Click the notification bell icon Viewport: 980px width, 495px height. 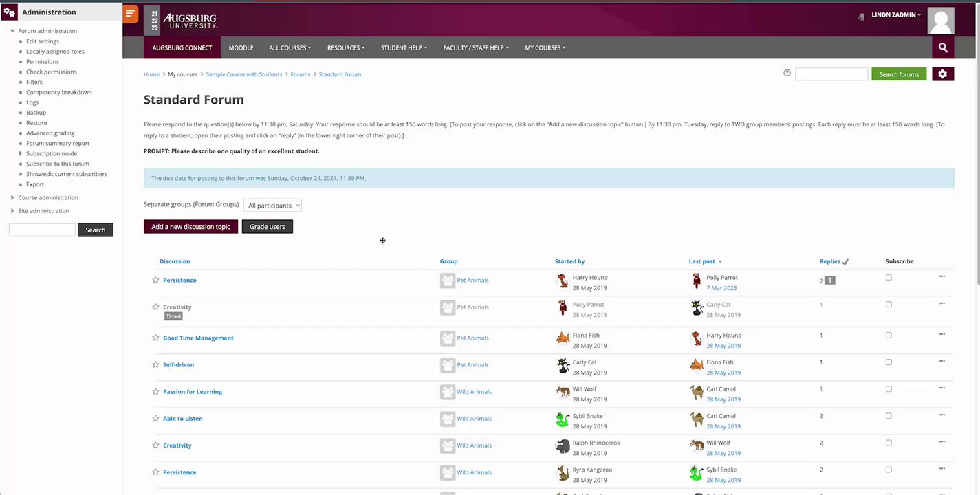(861, 16)
